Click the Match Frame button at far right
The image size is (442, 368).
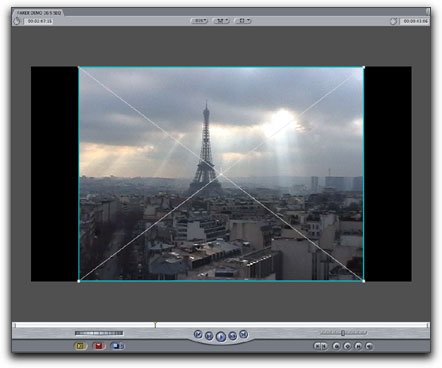369,346
